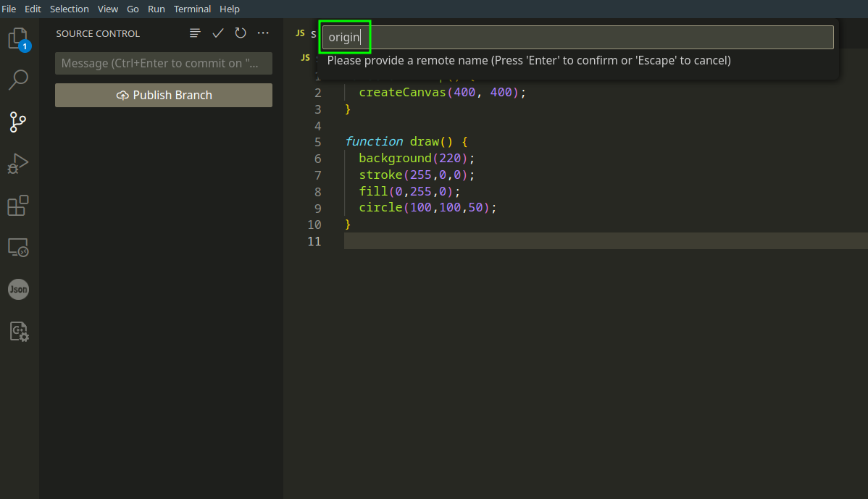Open the File menu
The height and width of the screenshot is (499, 868).
click(x=9, y=9)
